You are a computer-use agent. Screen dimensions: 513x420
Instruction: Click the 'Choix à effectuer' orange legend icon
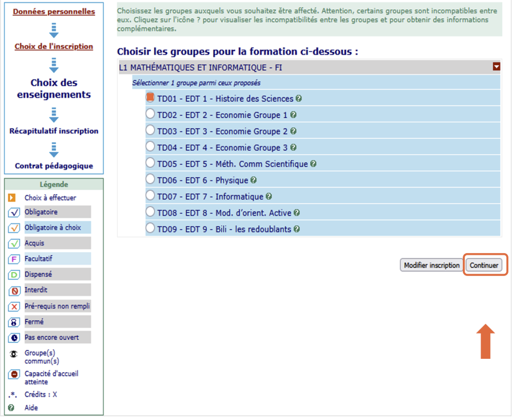pyautogui.click(x=12, y=198)
